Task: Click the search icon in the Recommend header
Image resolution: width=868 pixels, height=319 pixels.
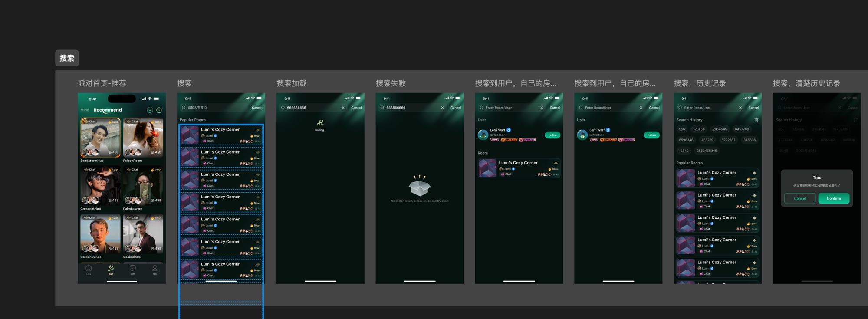Action: click(150, 110)
